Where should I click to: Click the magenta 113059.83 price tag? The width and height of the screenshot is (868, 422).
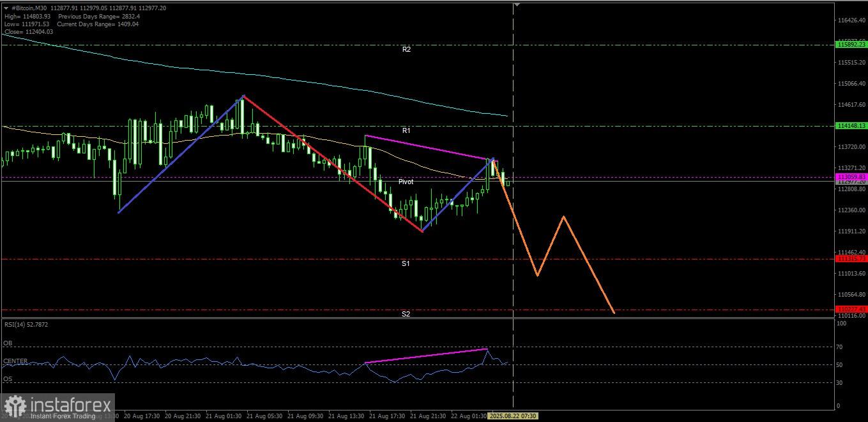pos(851,176)
